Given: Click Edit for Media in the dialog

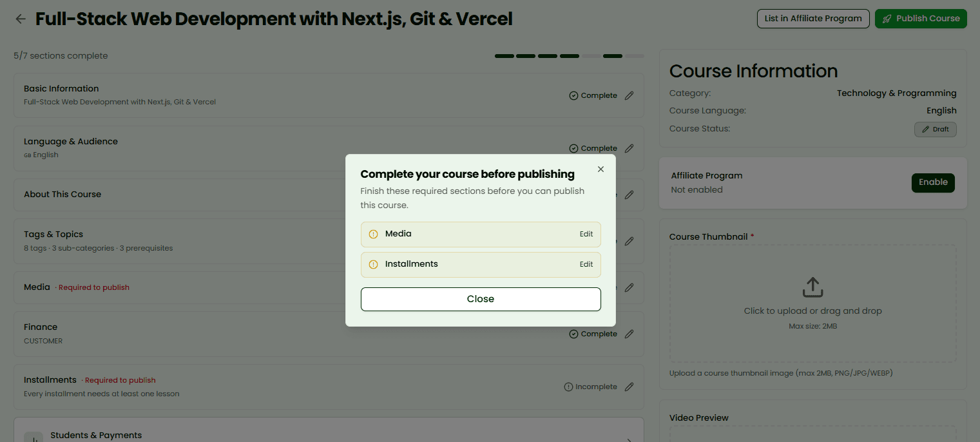Looking at the screenshot, I should point(586,234).
